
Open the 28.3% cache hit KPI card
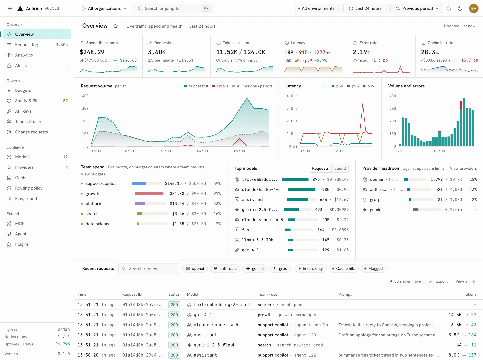tap(449, 56)
